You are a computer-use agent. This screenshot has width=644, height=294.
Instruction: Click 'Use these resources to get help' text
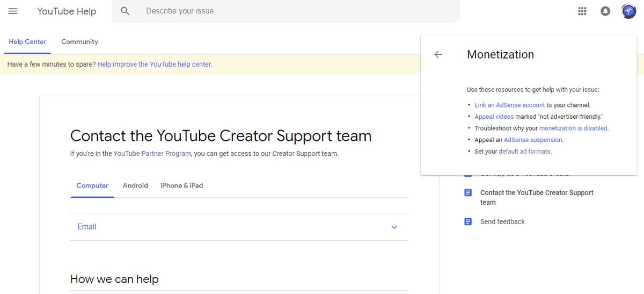coord(532,90)
